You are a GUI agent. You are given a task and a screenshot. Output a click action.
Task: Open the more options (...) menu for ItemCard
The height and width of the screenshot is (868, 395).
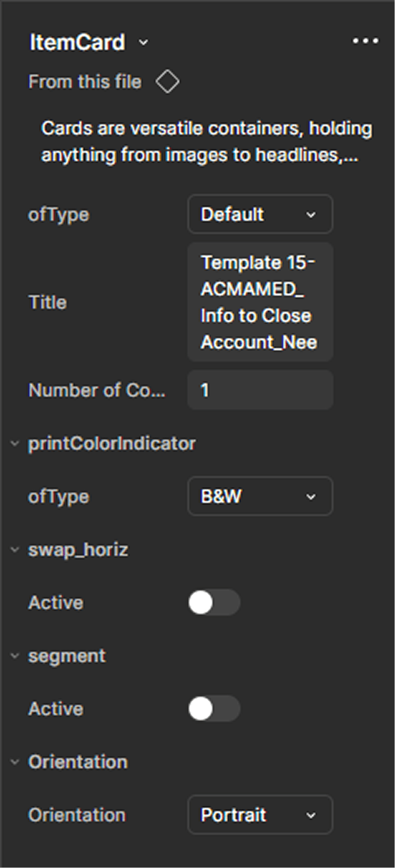(364, 41)
